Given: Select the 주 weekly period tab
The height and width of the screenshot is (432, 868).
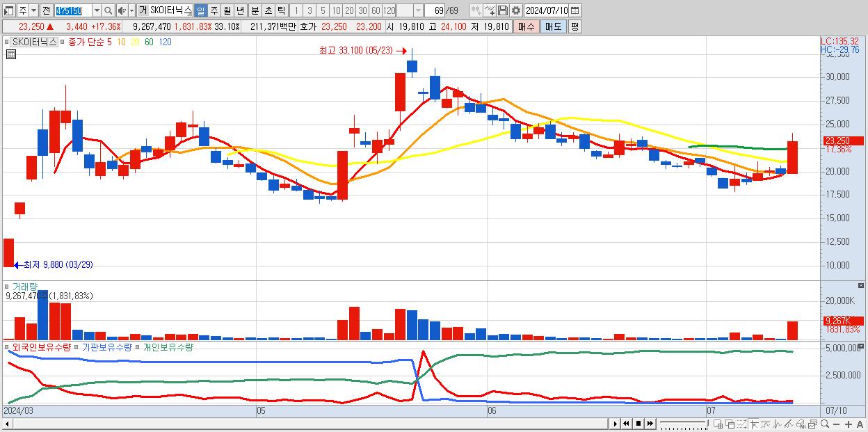Looking at the screenshot, I should pyautogui.click(x=214, y=10).
